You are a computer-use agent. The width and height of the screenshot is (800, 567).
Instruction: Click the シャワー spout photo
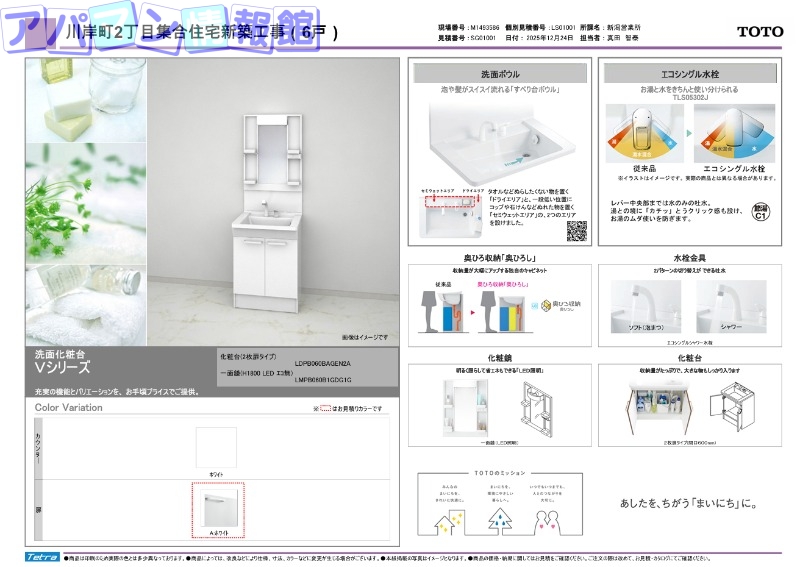pos(731,306)
